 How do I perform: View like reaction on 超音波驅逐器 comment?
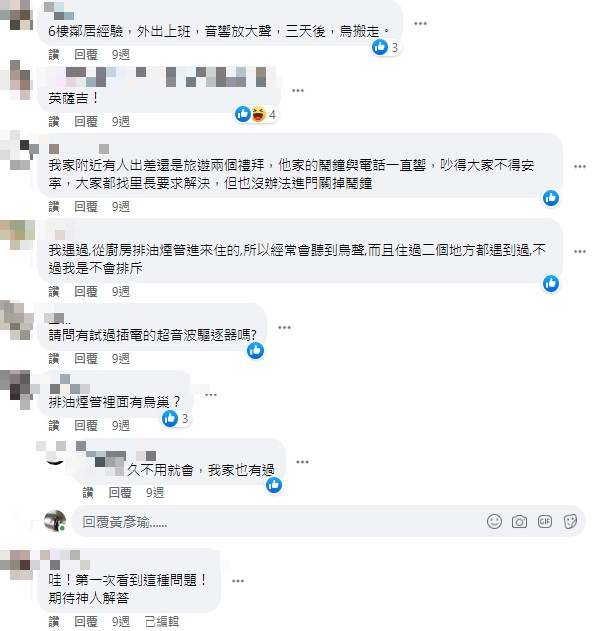[x=256, y=351]
